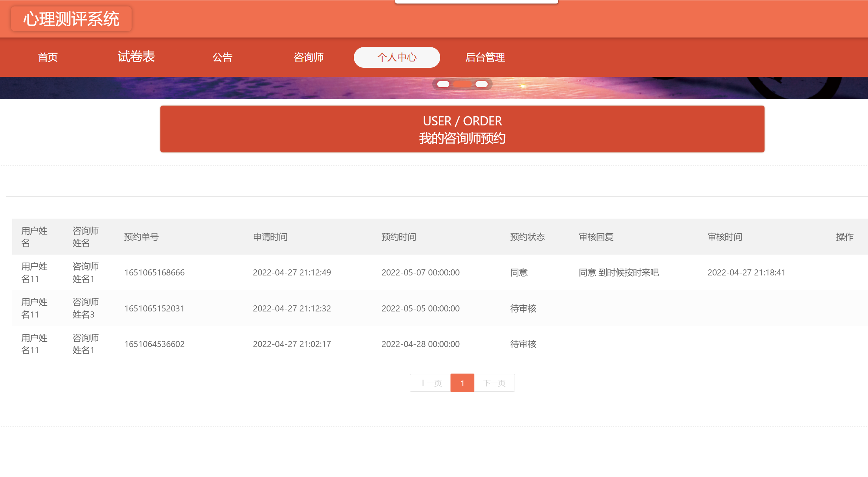The width and height of the screenshot is (868, 477).
Task: Select page 1 in the pagination
Action: point(462,383)
